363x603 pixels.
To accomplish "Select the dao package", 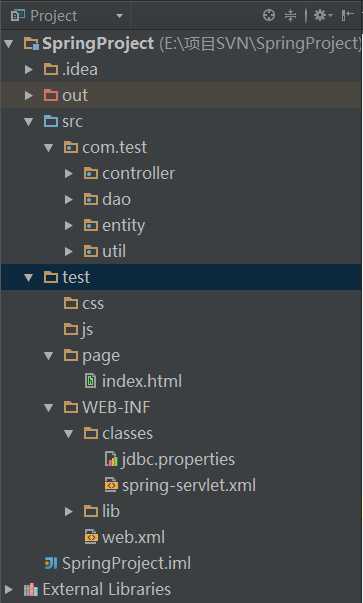I will pos(107,199).
